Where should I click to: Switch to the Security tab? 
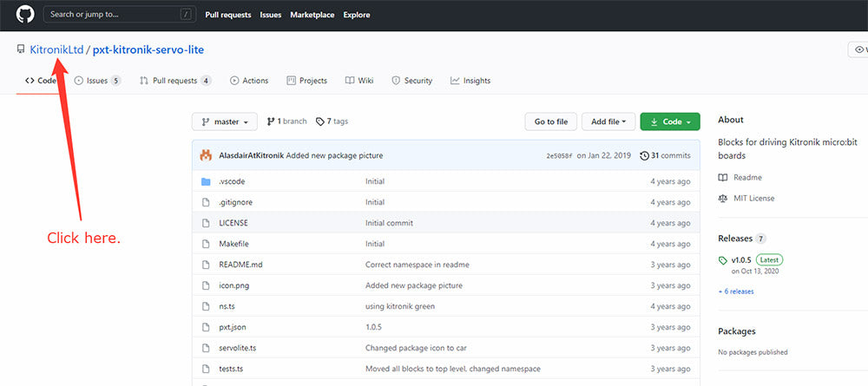[x=411, y=81]
